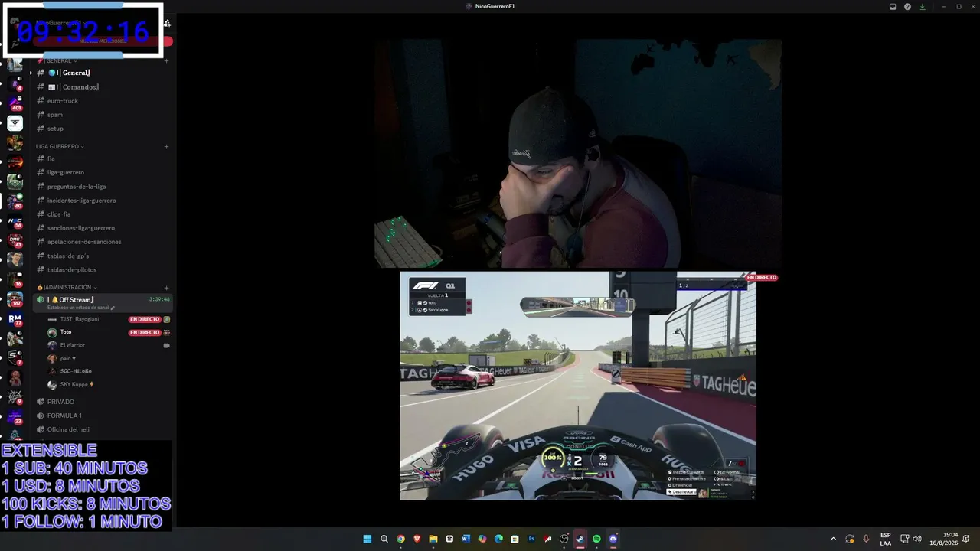
Task: Open the General text channel
Action: (103, 73)
